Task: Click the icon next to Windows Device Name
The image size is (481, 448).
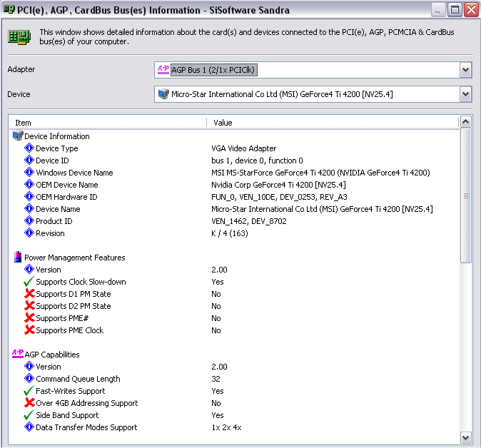Action: [x=29, y=173]
